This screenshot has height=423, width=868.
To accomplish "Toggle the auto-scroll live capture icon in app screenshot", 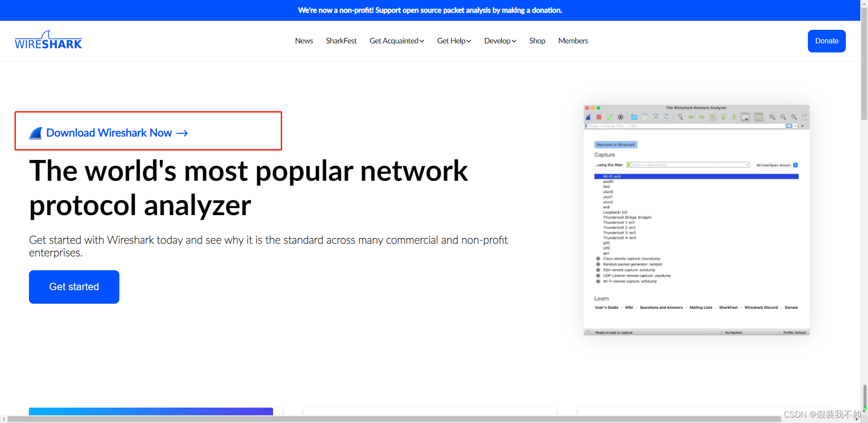I will [745, 117].
